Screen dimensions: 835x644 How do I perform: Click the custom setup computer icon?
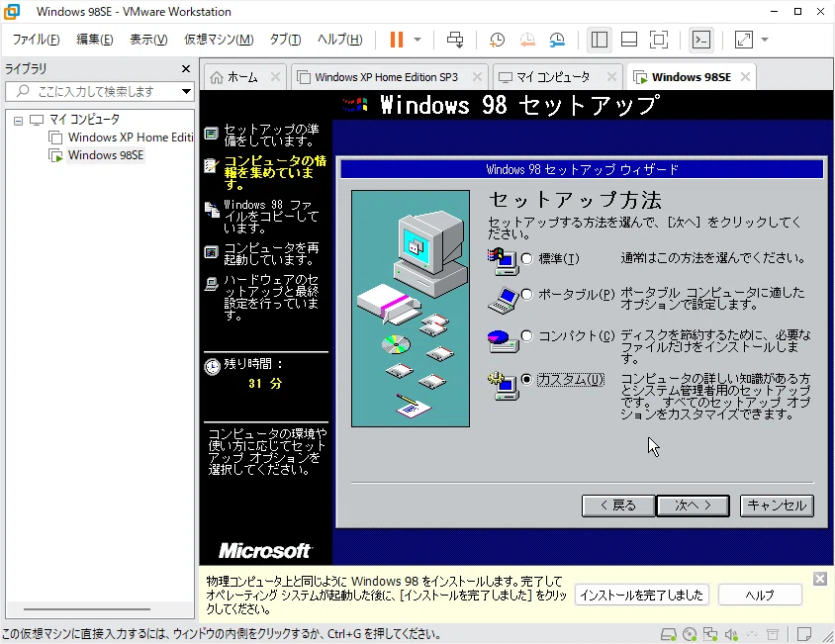pyautogui.click(x=503, y=386)
